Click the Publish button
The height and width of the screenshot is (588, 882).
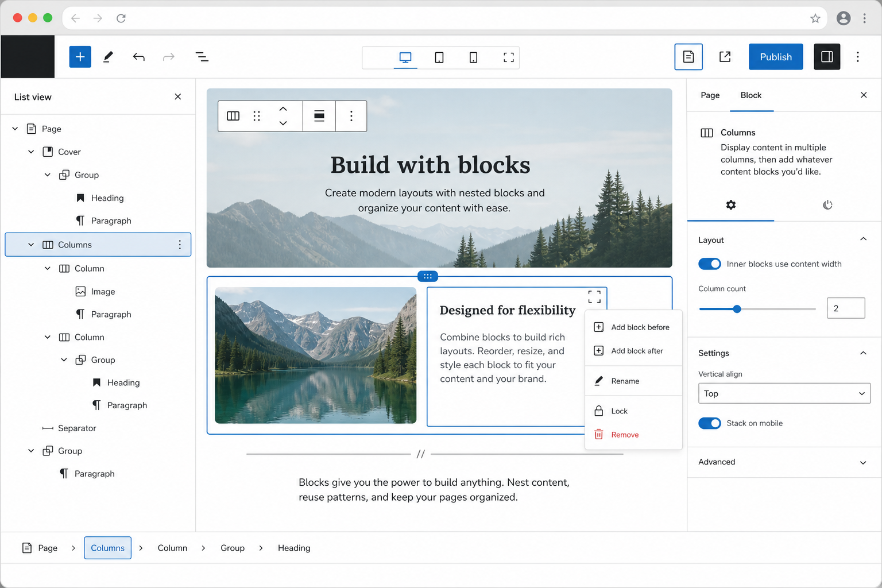776,57
